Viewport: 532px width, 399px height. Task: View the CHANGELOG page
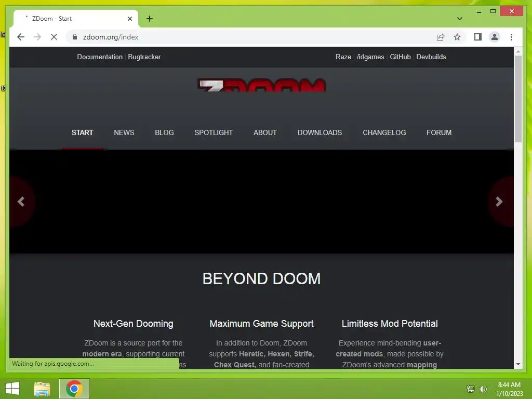point(384,132)
